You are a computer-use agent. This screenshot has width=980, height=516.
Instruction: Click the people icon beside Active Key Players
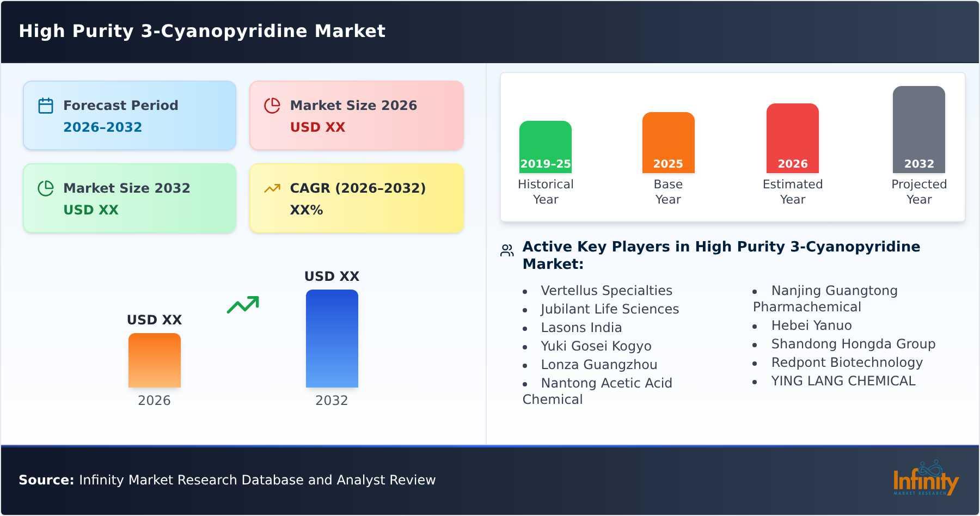[x=507, y=250]
